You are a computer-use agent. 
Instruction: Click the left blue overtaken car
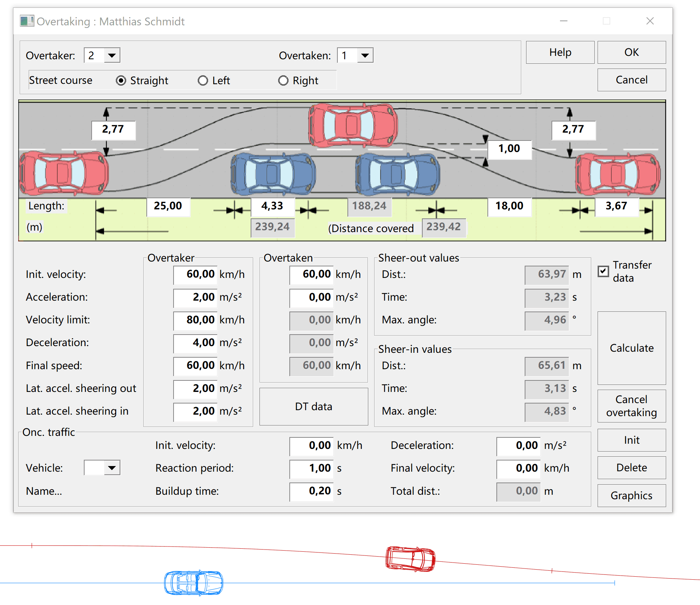273,174
